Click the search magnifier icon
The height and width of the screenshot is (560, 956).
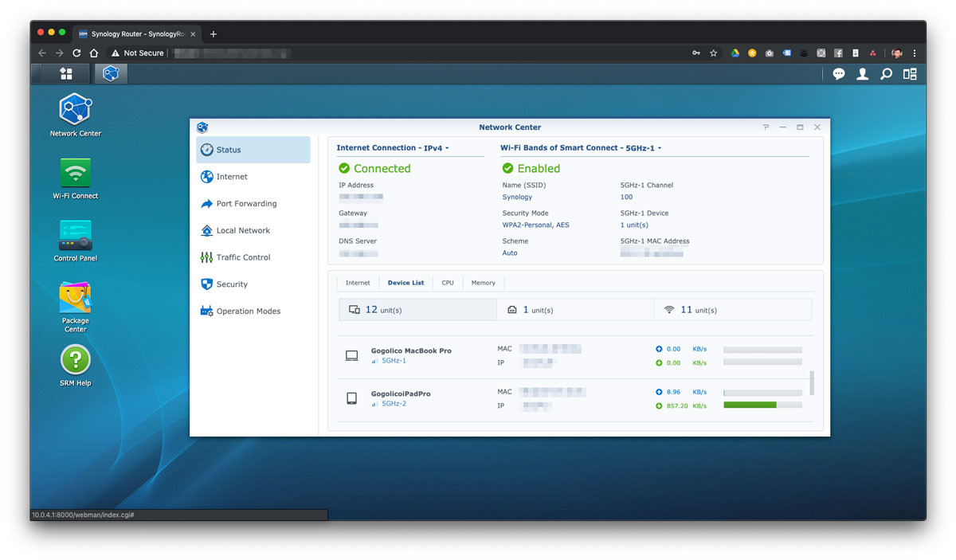(x=886, y=74)
